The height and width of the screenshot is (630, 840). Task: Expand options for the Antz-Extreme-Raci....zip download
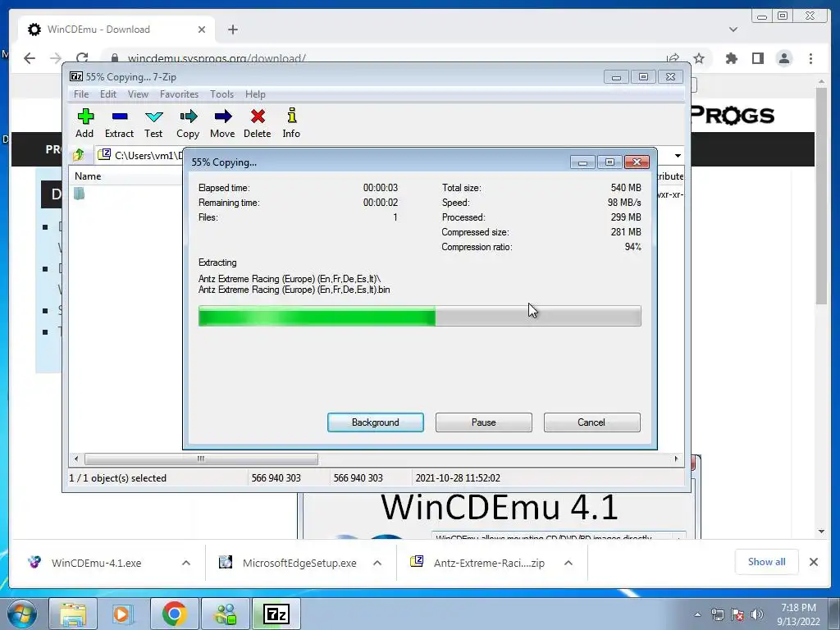(x=568, y=563)
